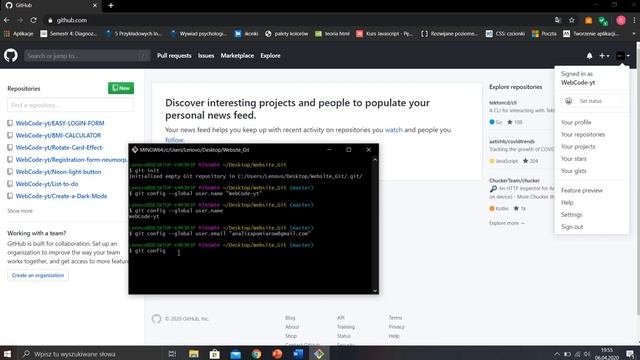Viewport: 640px width, 360px height.
Task: Open the Terms footer link
Action: click(x=395, y=318)
